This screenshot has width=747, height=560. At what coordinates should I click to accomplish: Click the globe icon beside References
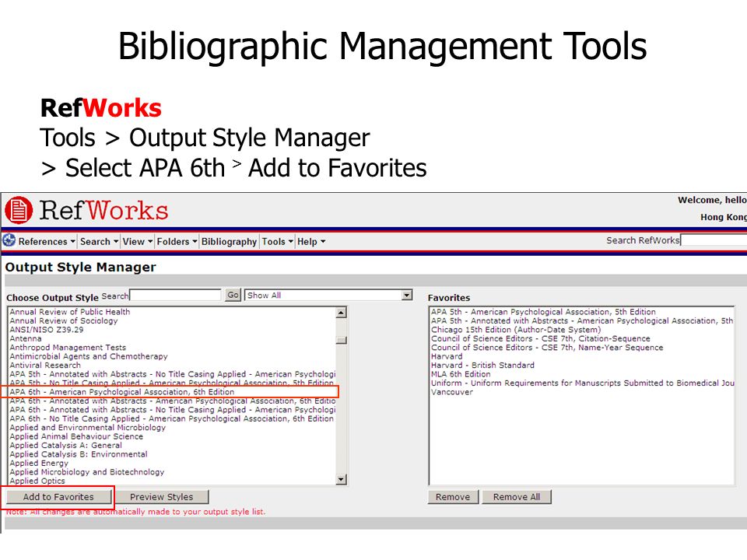(x=9, y=240)
